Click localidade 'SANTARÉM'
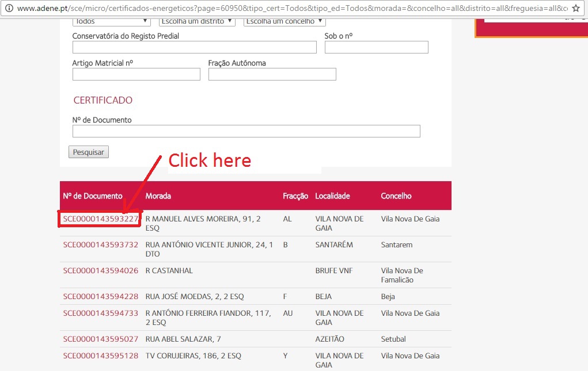Viewport: 588px width, 371px height. pos(334,244)
